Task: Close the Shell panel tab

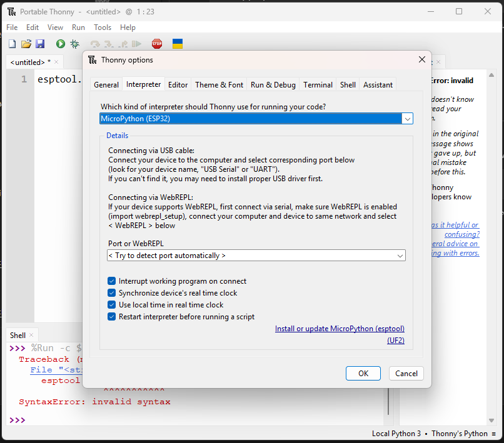Action: tap(31, 335)
